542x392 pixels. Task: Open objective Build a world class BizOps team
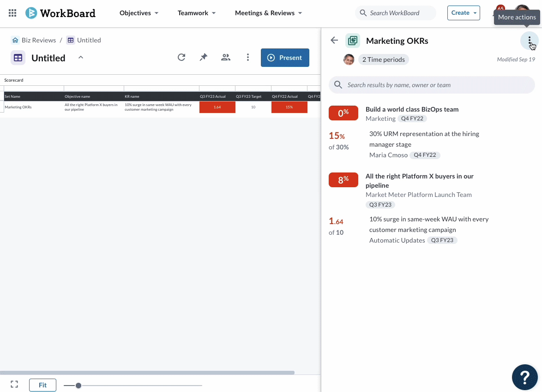412,109
